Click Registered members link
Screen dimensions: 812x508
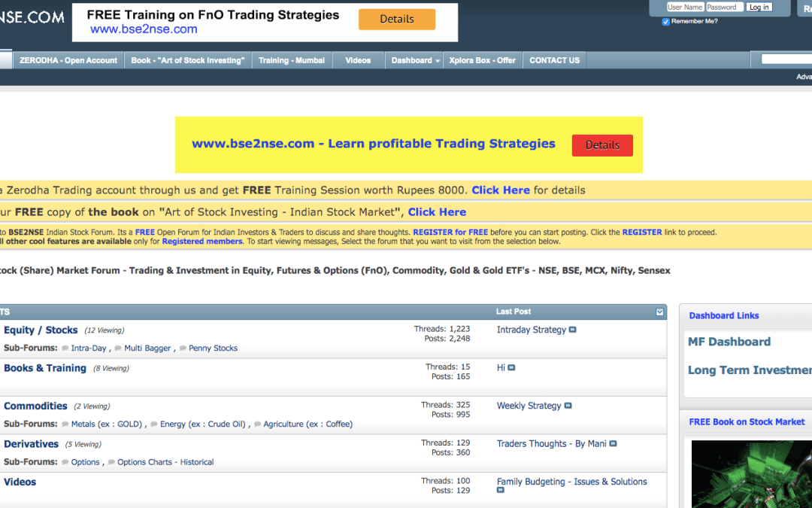(202, 242)
